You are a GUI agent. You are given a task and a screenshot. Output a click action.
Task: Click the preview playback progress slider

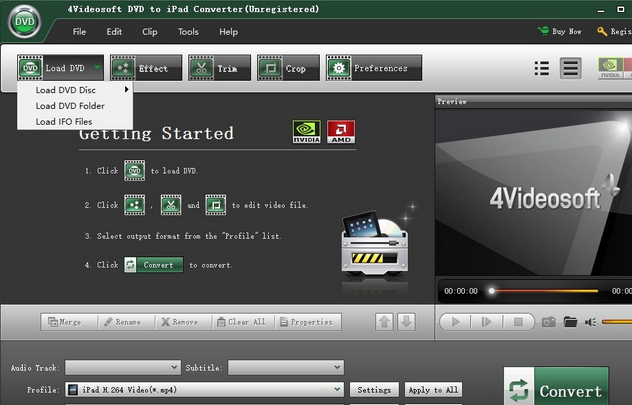pos(544,291)
